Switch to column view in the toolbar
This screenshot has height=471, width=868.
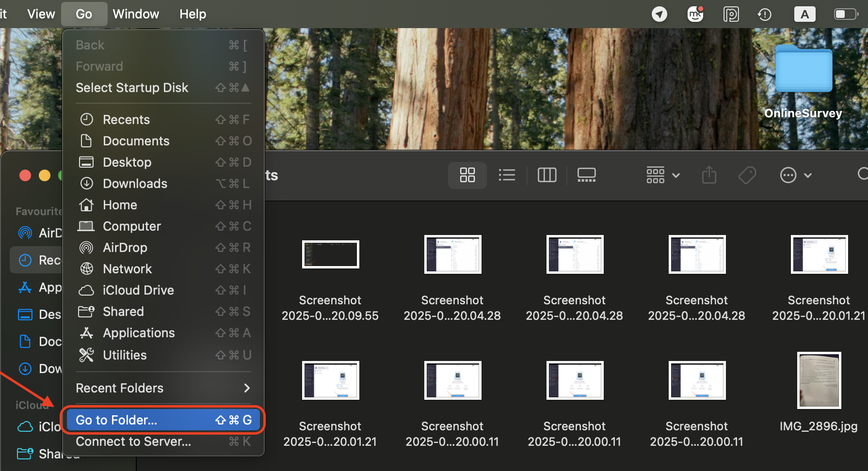(x=547, y=175)
